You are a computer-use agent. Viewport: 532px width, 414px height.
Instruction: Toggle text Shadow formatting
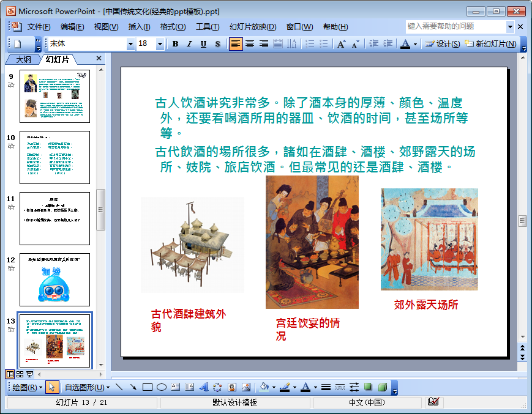(217, 43)
